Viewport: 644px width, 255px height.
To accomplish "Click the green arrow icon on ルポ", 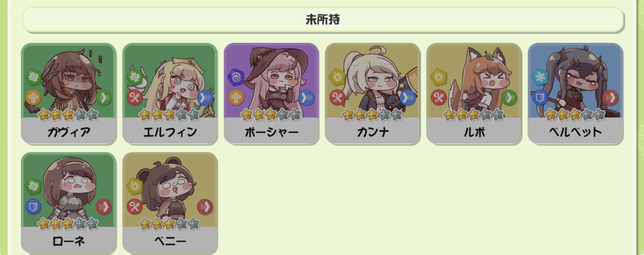I will tap(509, 98).
